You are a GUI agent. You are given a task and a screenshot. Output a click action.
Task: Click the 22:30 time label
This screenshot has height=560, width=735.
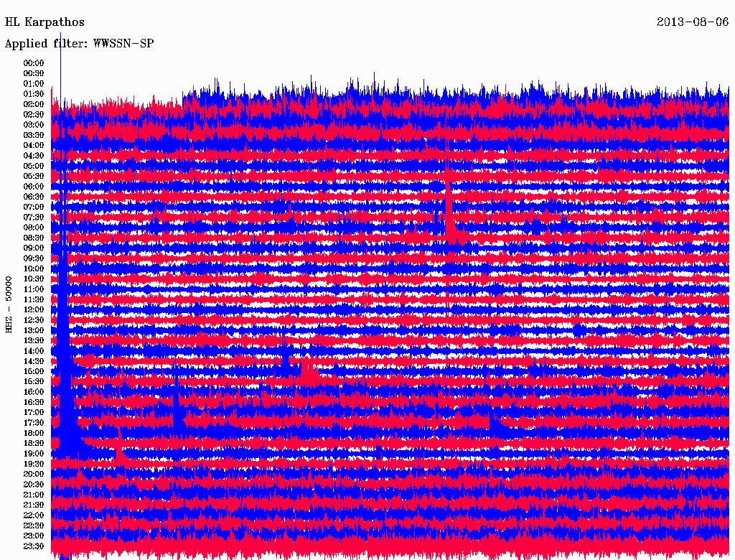[34, 526]
